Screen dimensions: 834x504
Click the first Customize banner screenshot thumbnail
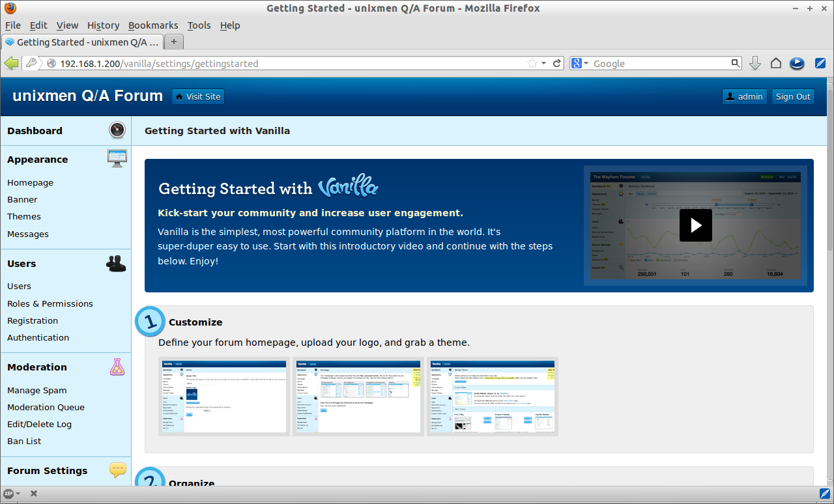point(224,397)
